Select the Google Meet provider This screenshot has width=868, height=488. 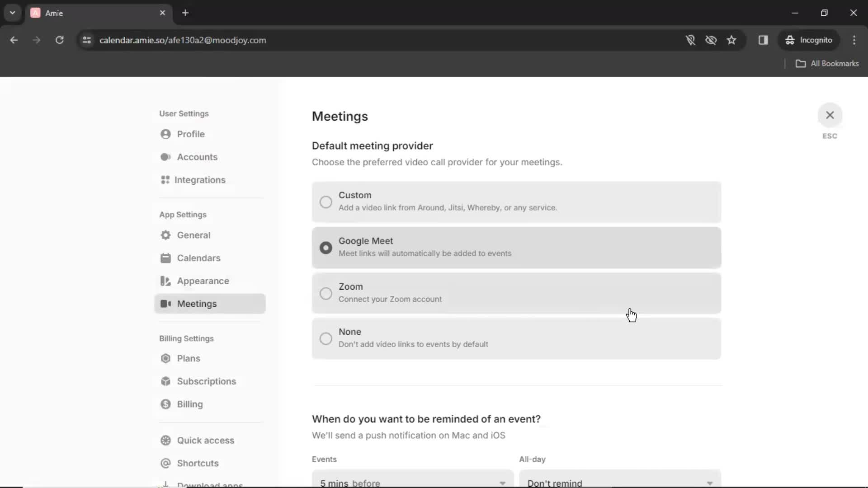click(325, 246)
